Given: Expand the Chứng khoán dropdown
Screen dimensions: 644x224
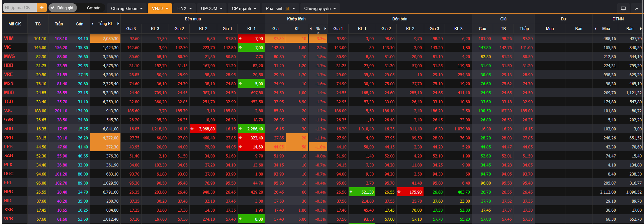Looking at the screenshot, I should (x=127, y=8).
